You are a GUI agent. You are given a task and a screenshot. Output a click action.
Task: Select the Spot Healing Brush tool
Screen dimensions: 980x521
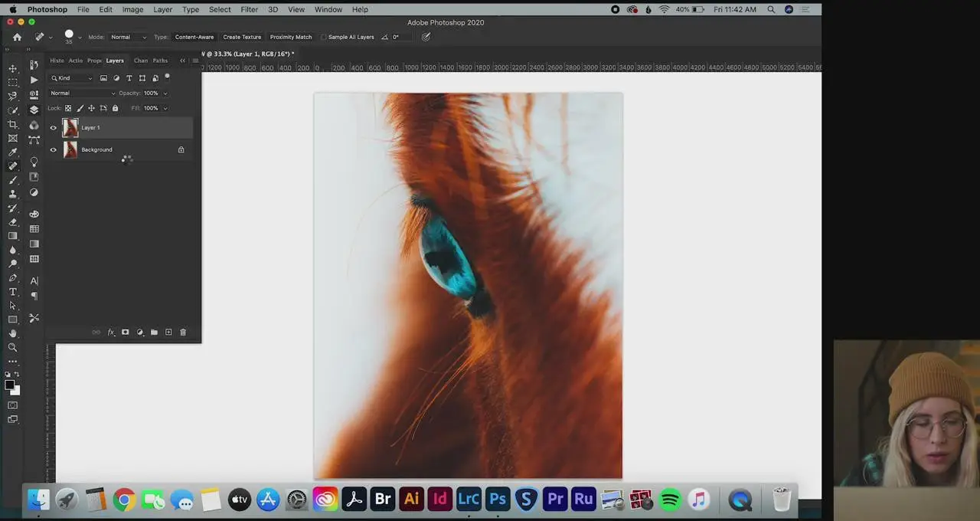tap(12, 165)
